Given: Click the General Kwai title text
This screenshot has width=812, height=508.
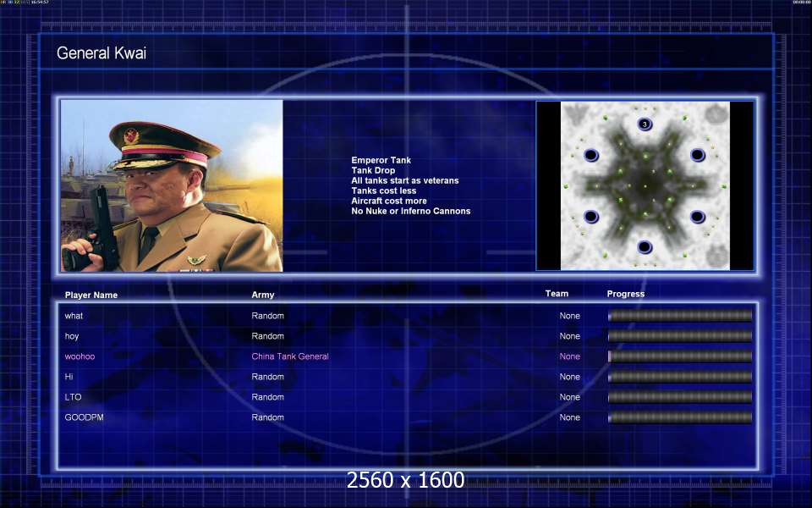Looking at the screenshot, I should point(101,52).
